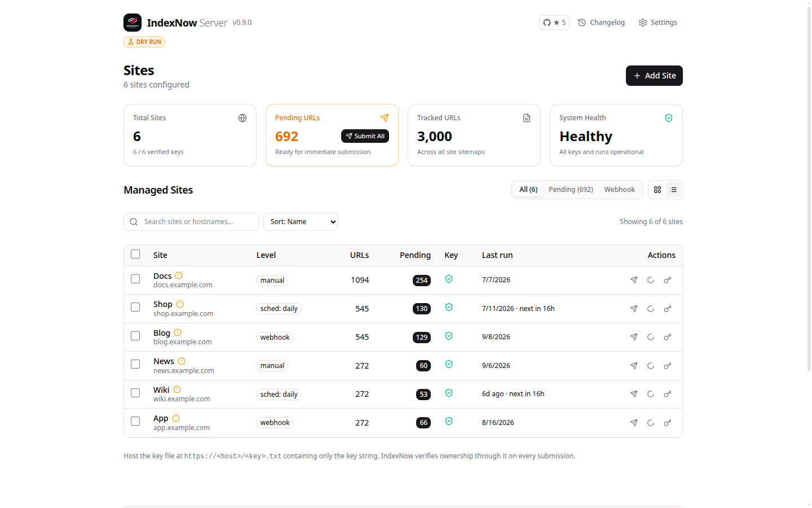The image size is (812, 508).
Task: Click the 'sched: daily' level tag for Shop
Action: 279,309
